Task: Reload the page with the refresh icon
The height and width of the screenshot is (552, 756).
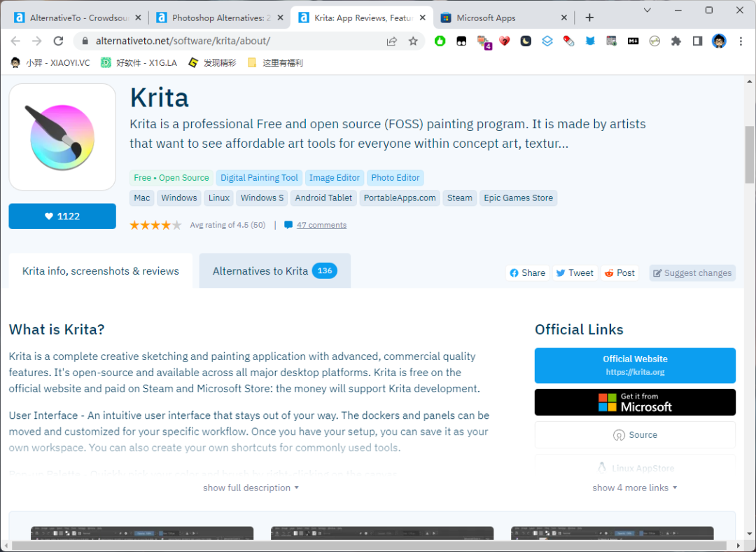Action: pos(58,41)
